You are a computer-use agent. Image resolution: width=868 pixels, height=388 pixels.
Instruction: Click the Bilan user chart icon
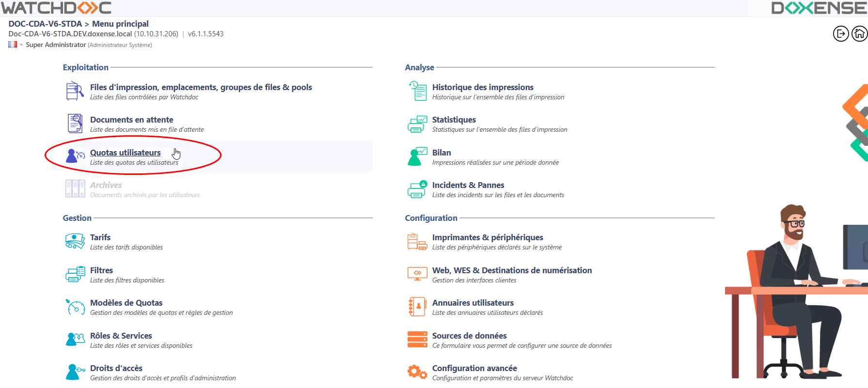click(417, 157)
